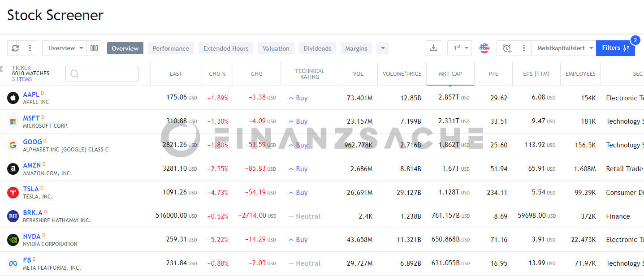Click the Microsoft logo icon
This screenshot has width=644, height=276.
click(x=13, y=121)
